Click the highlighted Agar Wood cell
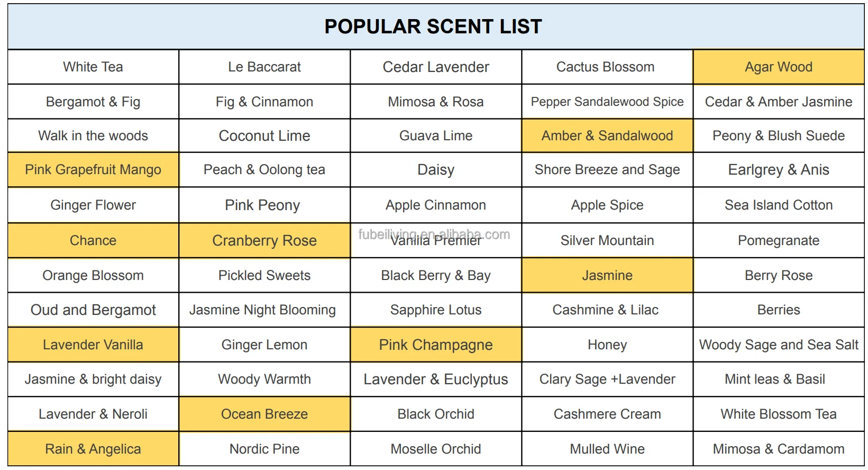The image size is (868, 470). 778,67
